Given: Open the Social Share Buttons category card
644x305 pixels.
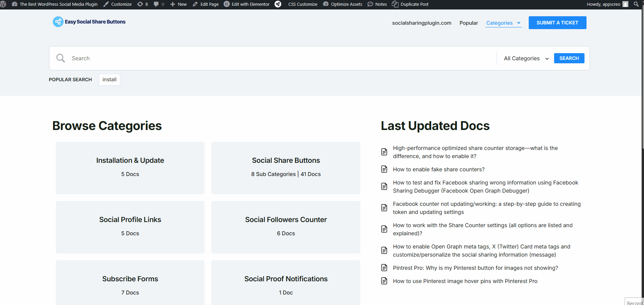Looking at the screenshot, I should [286, 168].
